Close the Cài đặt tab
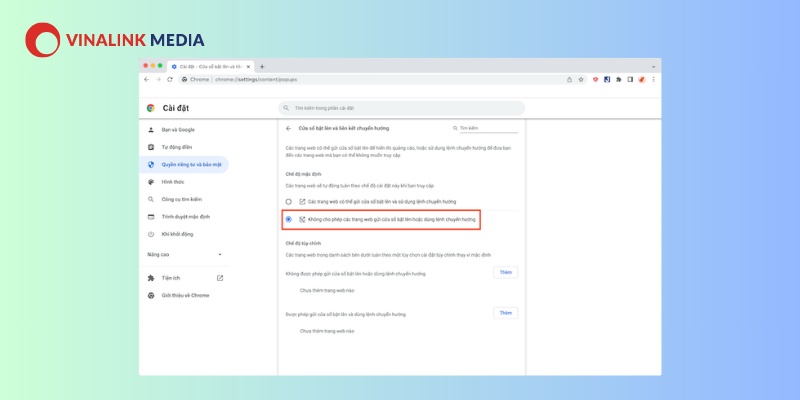 click(x=248, y=67)
